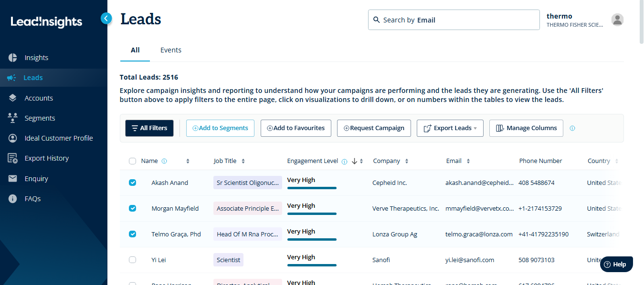Screen dimensions: 644x285
Task: Open Segments in the sidebar
Action: [40, 118]
